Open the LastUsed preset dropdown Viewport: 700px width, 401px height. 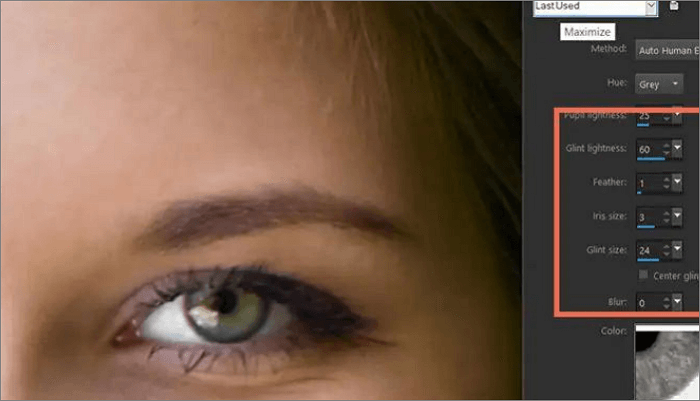click(651, 7)
